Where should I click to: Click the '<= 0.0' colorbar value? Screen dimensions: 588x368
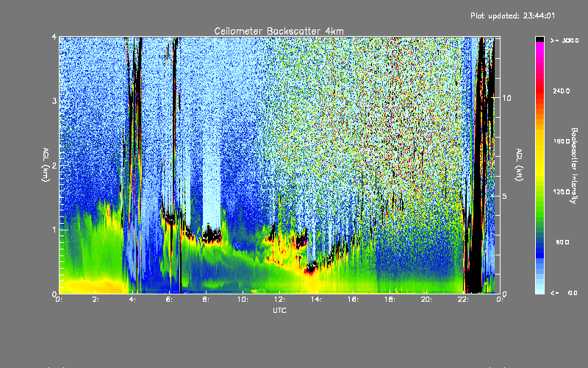pos(564,292)
